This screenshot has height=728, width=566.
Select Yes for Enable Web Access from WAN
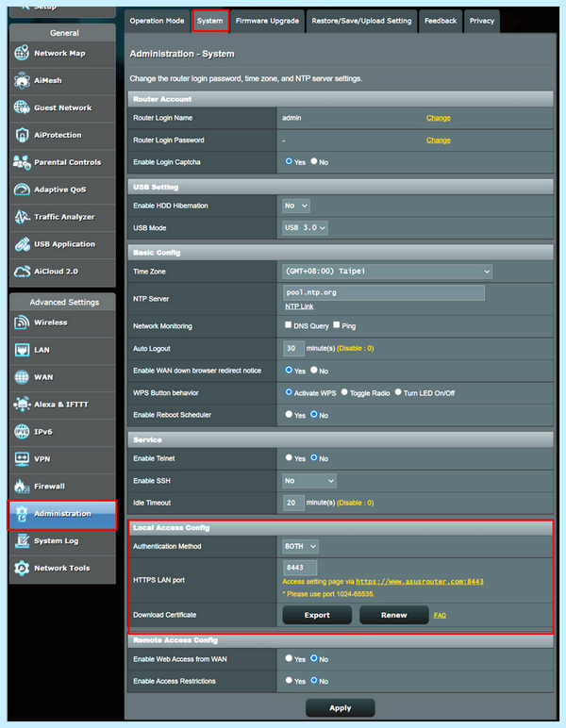289,658
